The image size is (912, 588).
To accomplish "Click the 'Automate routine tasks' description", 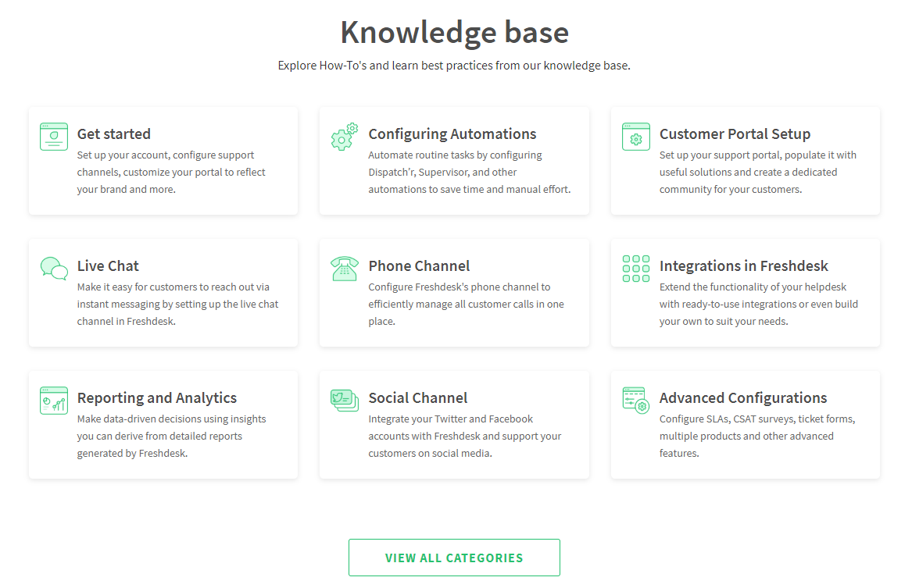I will pos(470,172).
